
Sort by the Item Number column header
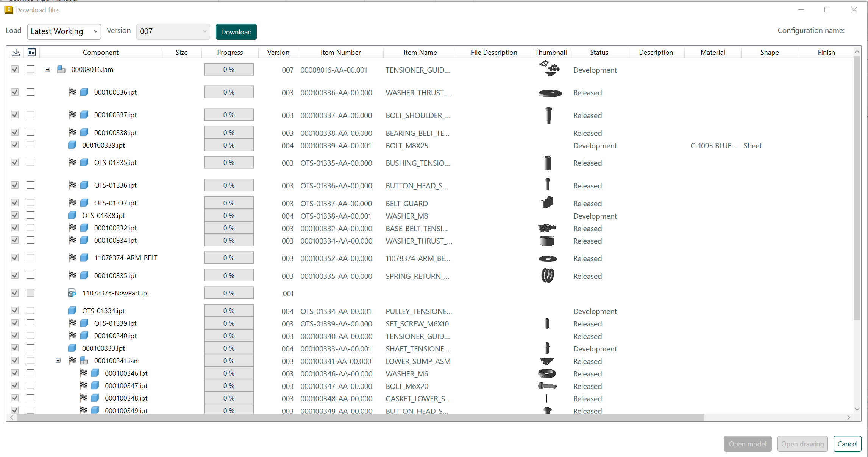340,52
